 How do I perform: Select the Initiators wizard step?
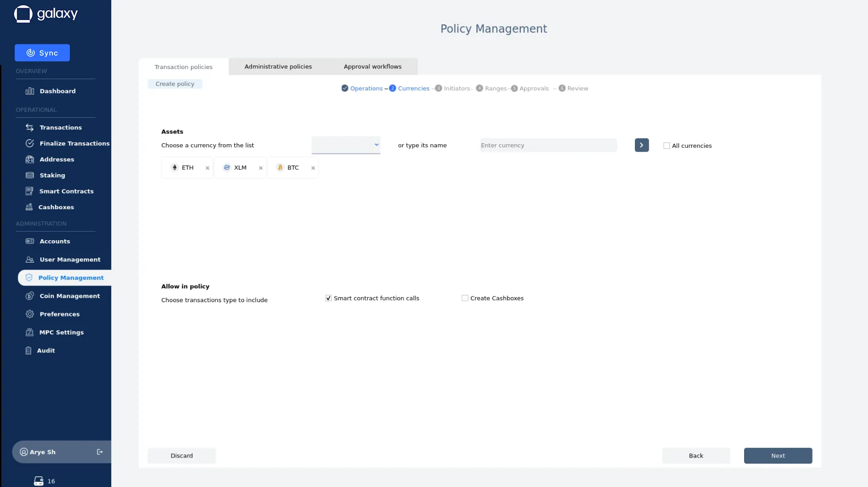click(453, 88)
